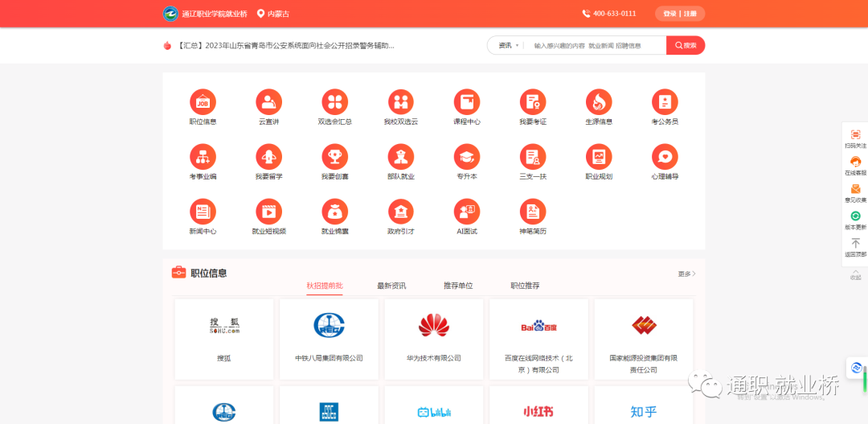The image size is (868, 424).
Task: Open the 【汇总】2023年山东省青岛市 news headline
Action: 285,45
